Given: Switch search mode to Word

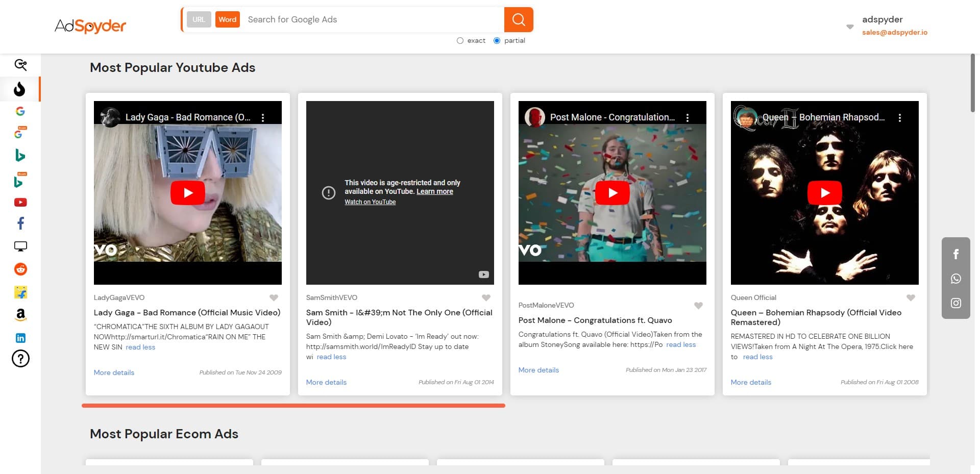Looking at the screenshot, I should 227,20.
